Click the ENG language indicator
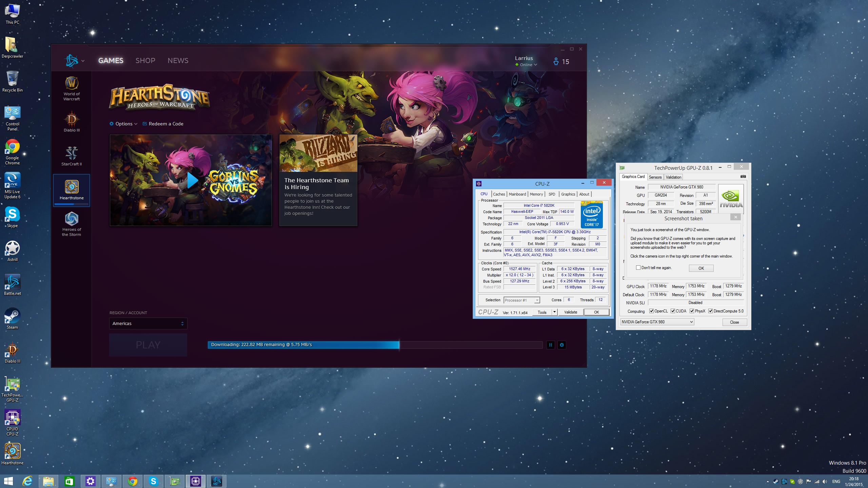This screenshot has width=868, height=488. click(836, 482)
